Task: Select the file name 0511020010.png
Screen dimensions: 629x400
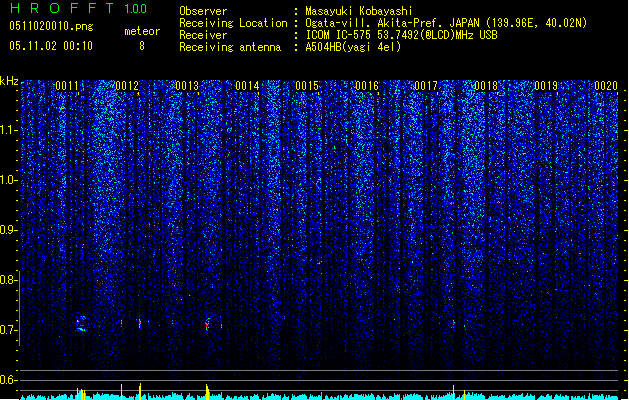Action: (x=51, y=26)
